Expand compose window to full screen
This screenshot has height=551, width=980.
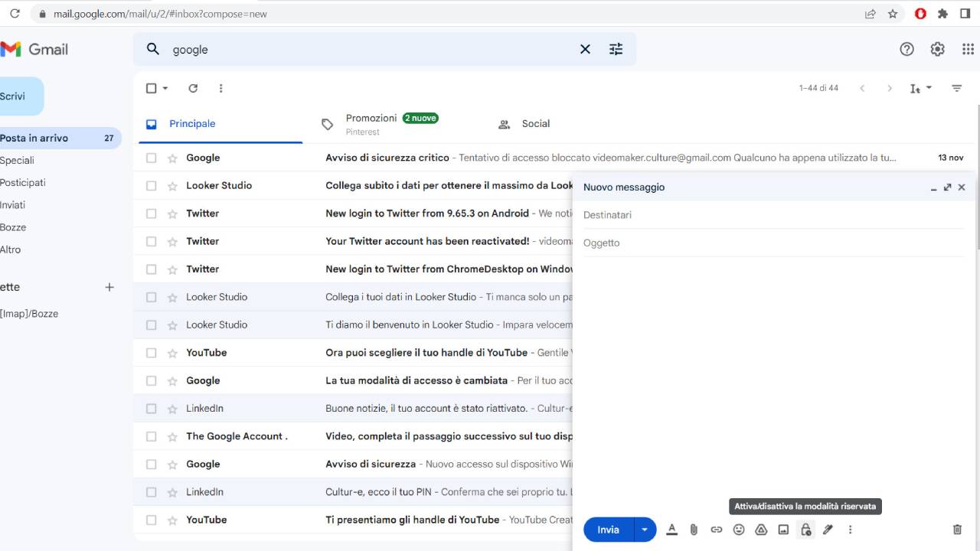click(x=948, y=187)
